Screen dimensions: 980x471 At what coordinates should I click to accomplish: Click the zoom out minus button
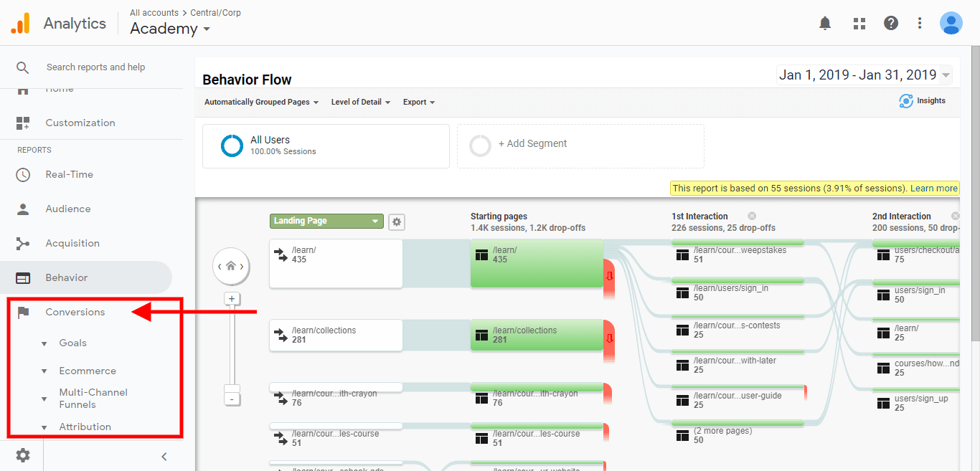coord(231,399)
